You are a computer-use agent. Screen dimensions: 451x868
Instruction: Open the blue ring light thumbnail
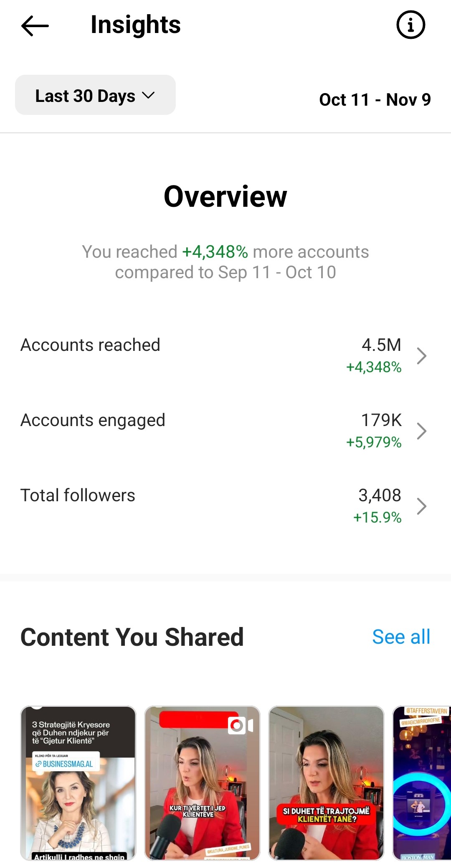[x=422, y=783]
